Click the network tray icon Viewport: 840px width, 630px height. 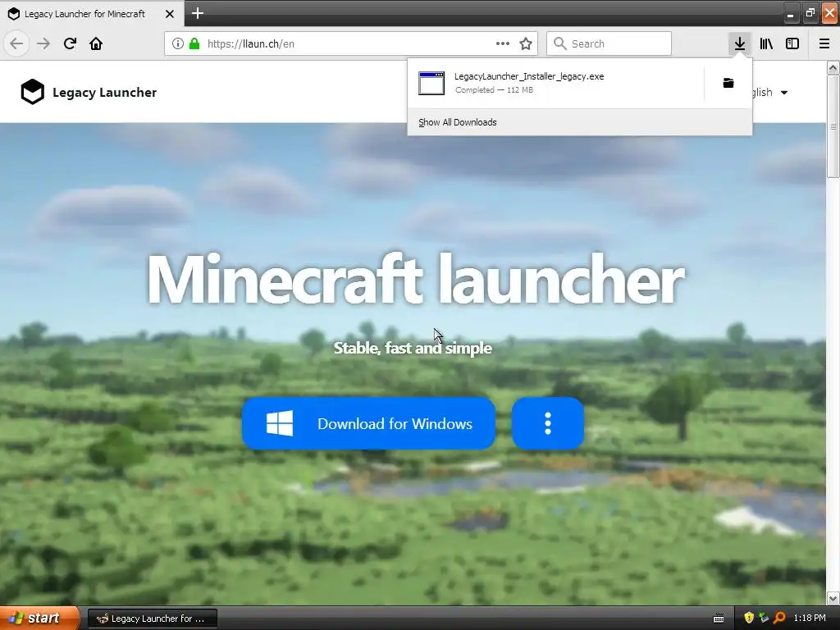[764, 618]
